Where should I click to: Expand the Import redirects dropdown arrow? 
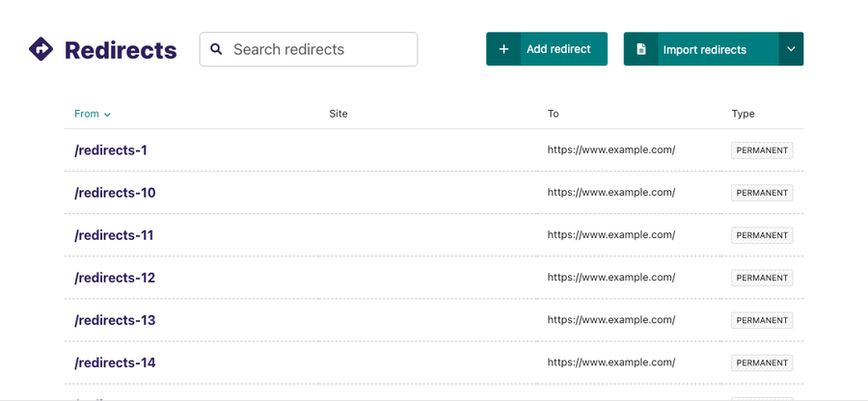point(791,49)
